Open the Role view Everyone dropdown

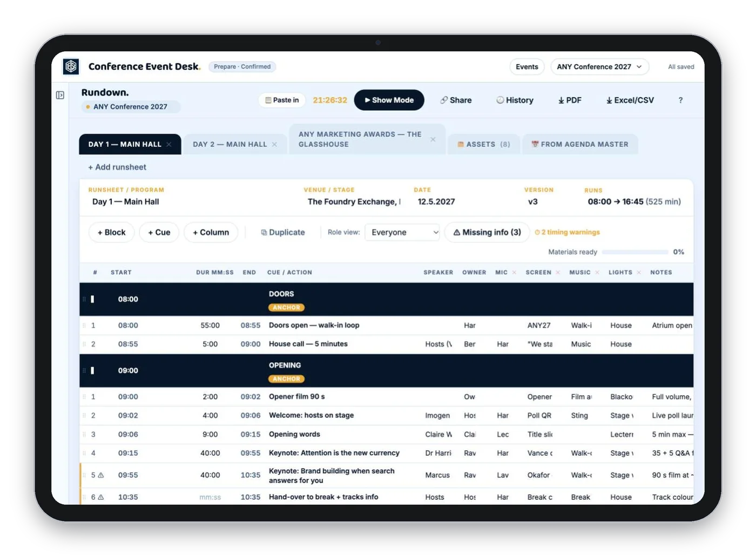(x=402, y=232)
